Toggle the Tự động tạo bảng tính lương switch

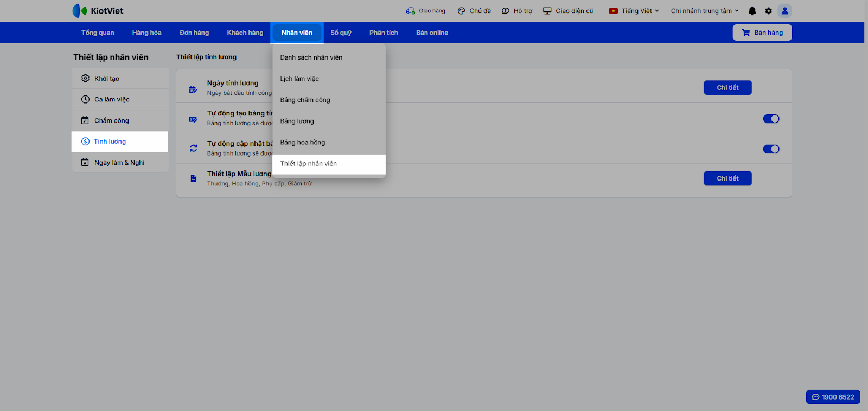771,119
